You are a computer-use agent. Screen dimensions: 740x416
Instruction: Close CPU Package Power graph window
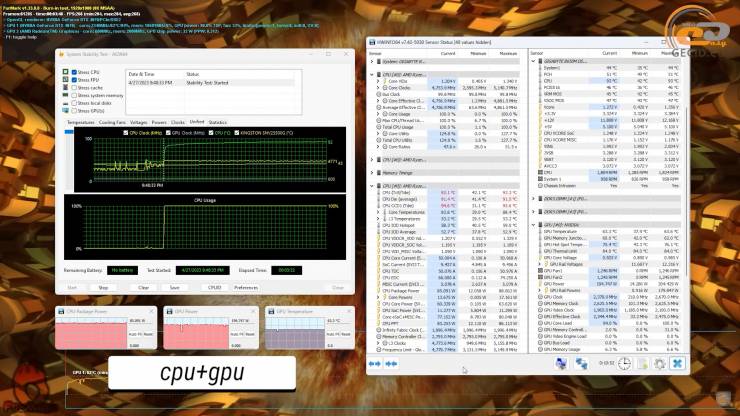click(151, 312)
